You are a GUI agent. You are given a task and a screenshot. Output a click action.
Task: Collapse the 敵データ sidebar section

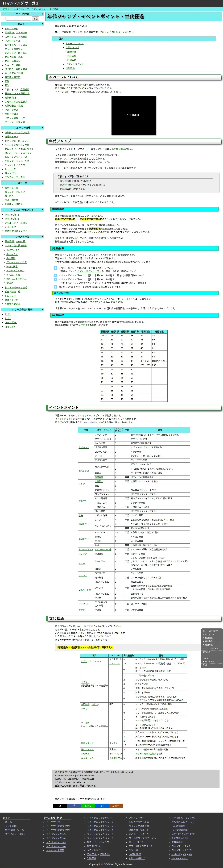[42, 183]
